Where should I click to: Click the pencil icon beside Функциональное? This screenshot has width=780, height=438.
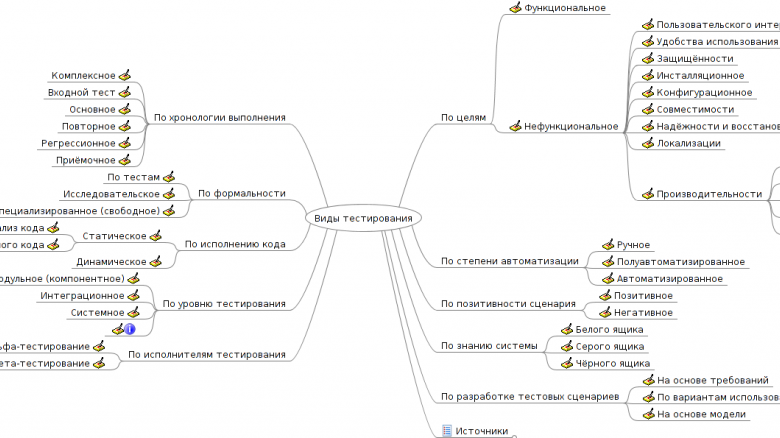coord(516,8)
